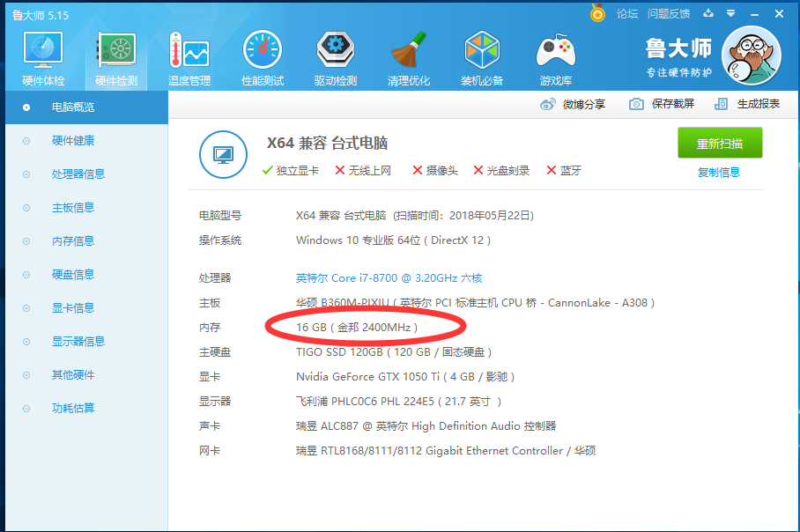Click the gold medal icon in the title bar
Screen dimensions: 800x532
597,12
